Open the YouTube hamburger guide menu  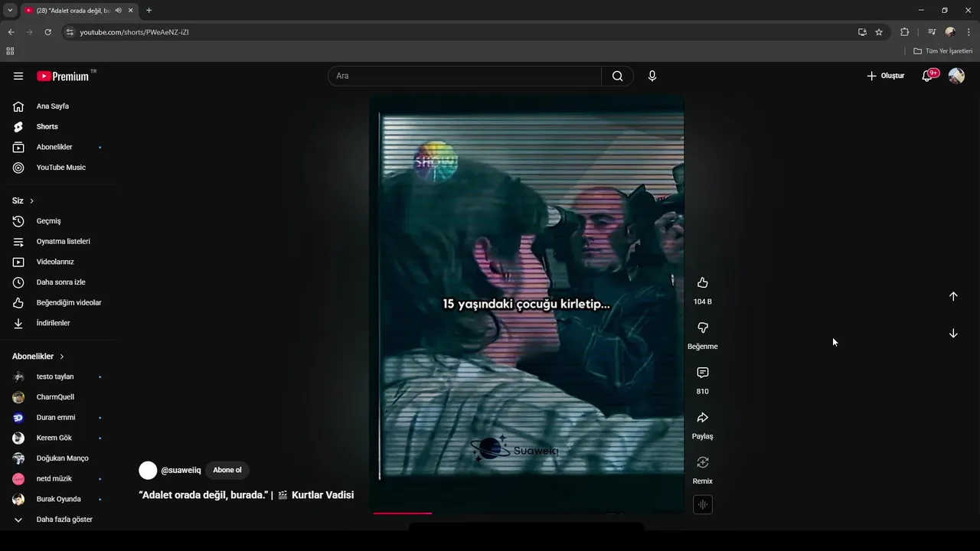click(x=18, y=76)
